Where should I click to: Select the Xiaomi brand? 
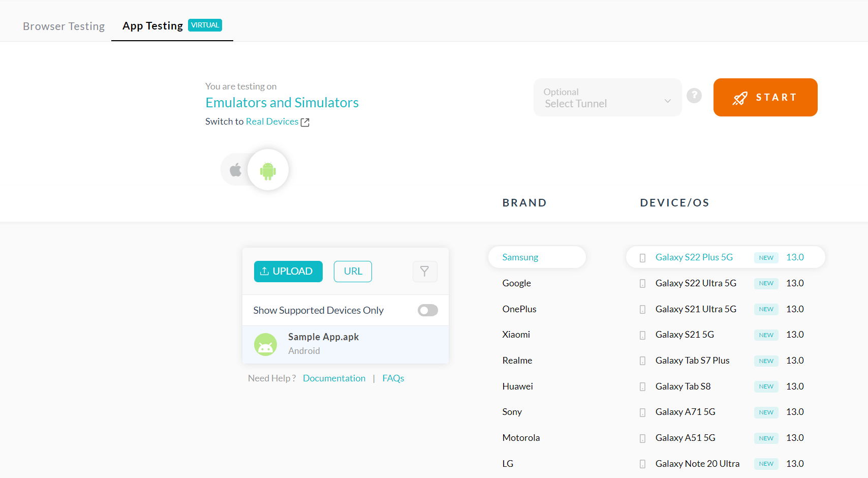tap(516, 335)
